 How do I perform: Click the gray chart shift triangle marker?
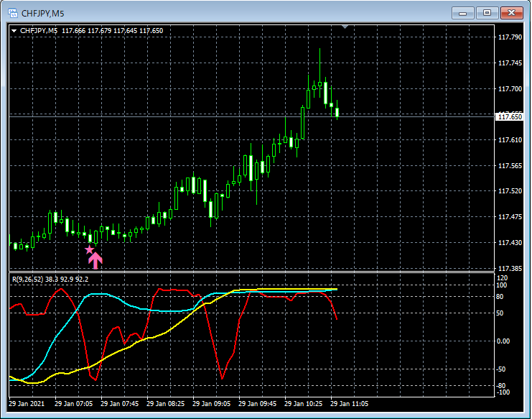[x=345, y=27]
